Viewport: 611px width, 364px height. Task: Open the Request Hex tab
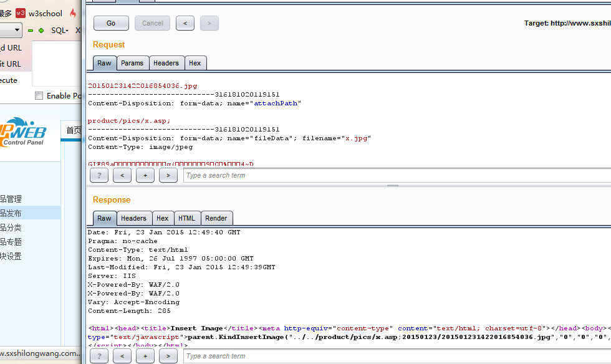(x=195, y=63)
